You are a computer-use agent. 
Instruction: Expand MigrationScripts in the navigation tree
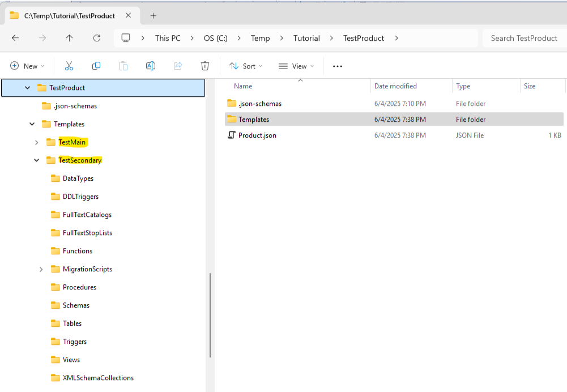tap(41, 269)
